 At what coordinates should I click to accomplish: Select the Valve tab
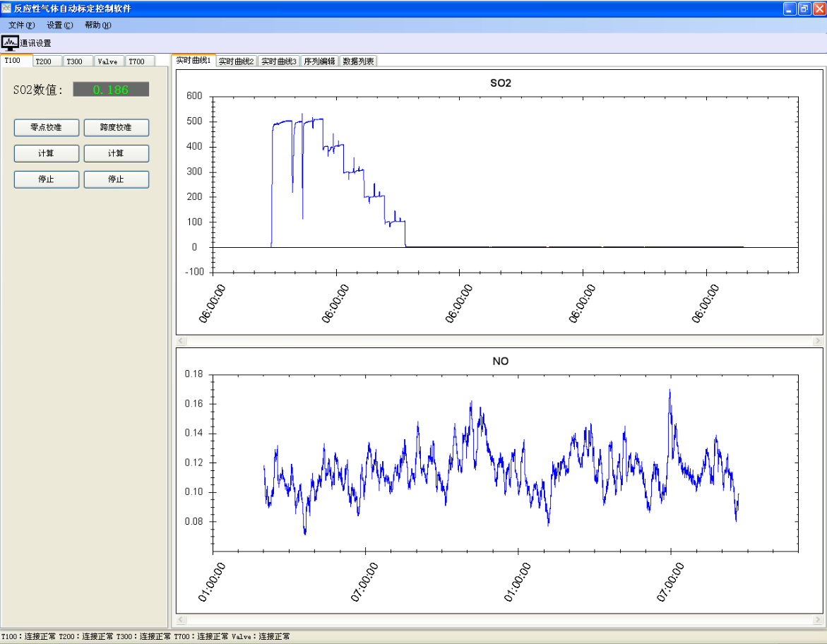(x=107, y=61)
